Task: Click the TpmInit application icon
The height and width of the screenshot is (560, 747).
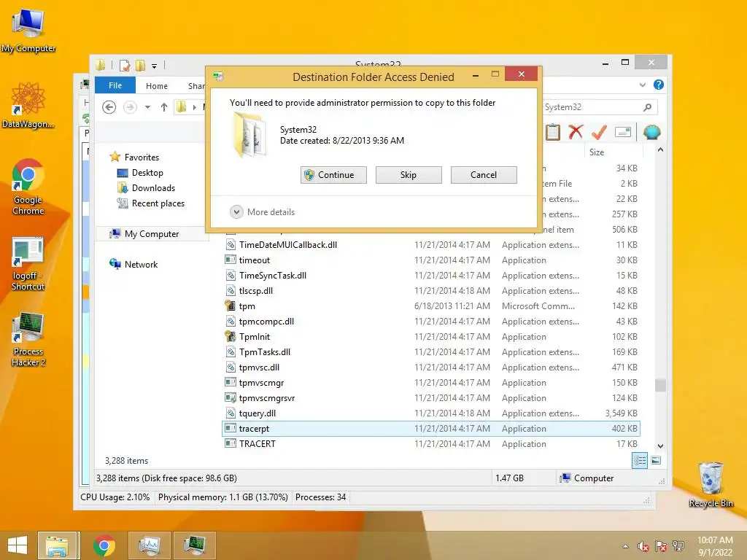Action: pyautogui.click(x=231, y=336)
